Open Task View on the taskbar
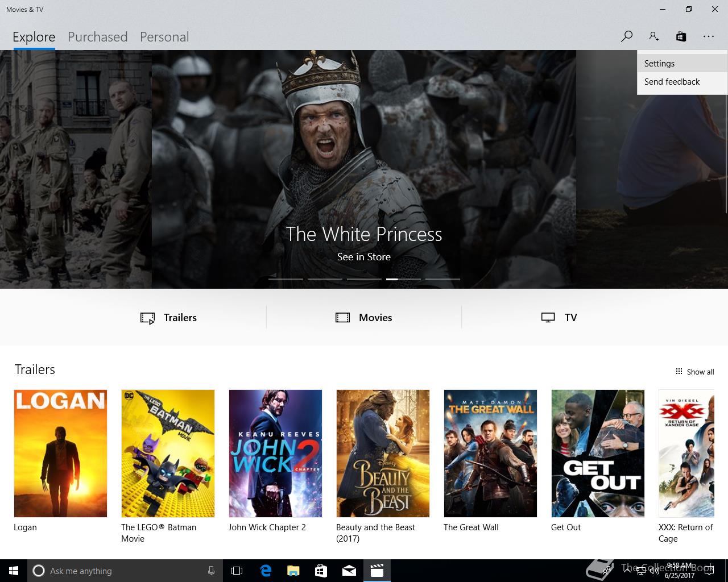728x582 pixels. (x=237, y=571)
